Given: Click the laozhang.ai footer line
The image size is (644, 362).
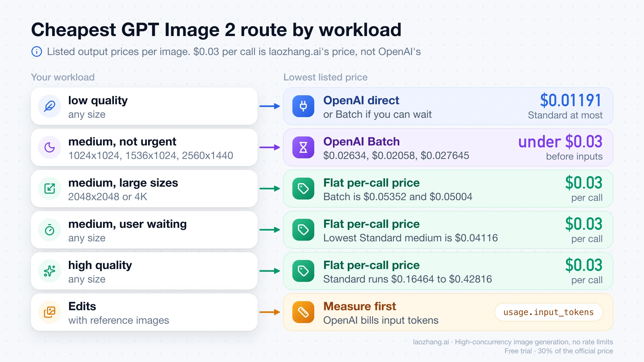Looking at the screenshot, I should pyautogui.click(x=513, y=342).
